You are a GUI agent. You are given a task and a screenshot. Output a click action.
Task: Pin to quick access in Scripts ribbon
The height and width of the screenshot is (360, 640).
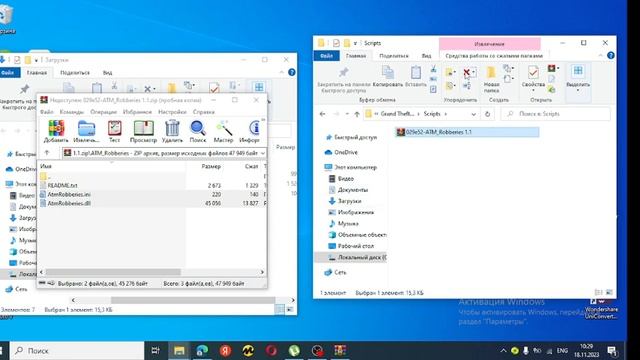click(343, 79)
